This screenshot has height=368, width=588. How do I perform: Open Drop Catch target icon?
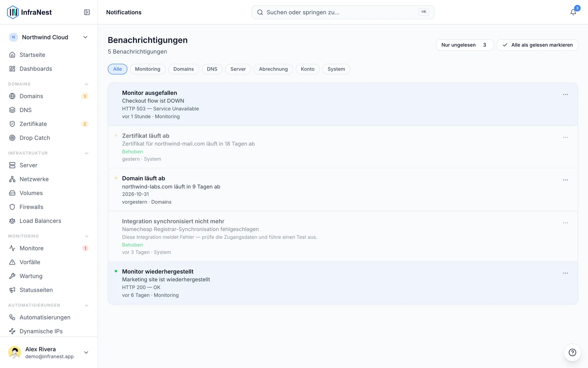point(12,138)
